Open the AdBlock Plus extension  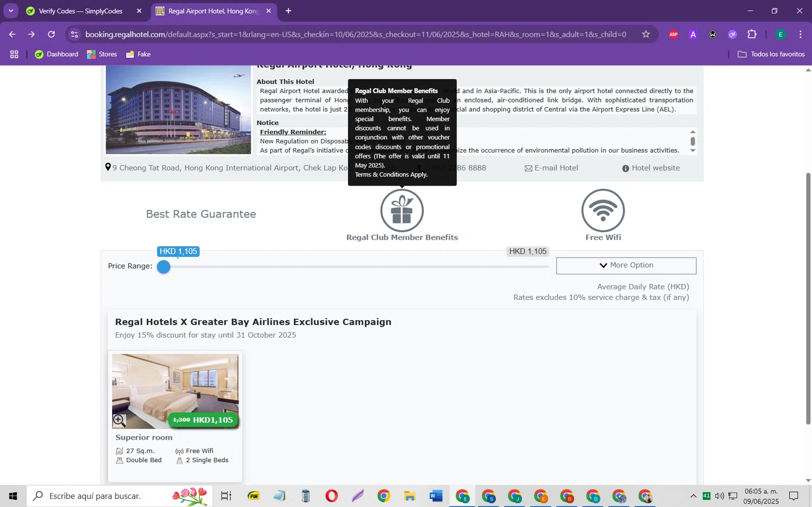point(673,34)
